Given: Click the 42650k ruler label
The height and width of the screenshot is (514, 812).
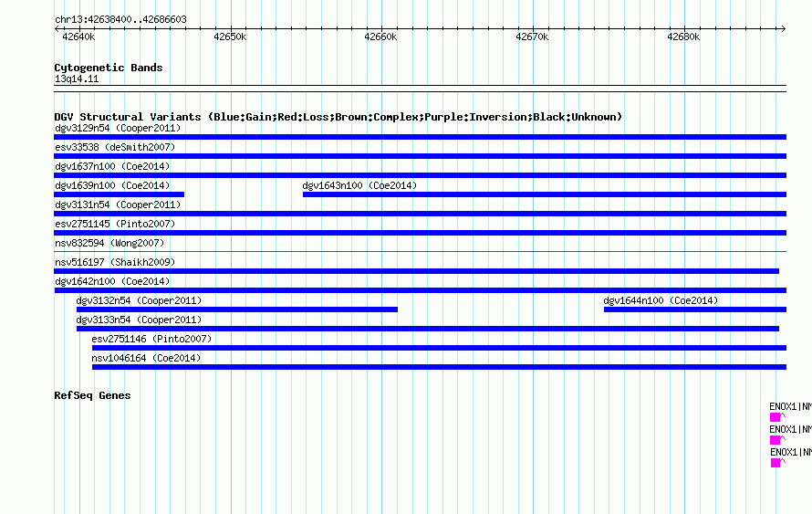Looking at the screenshot, I should (x=230, y=37).
